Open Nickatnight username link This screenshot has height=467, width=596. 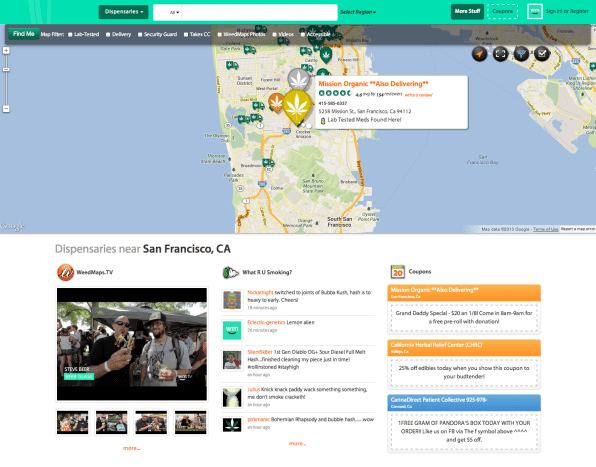tap(260, 292)
